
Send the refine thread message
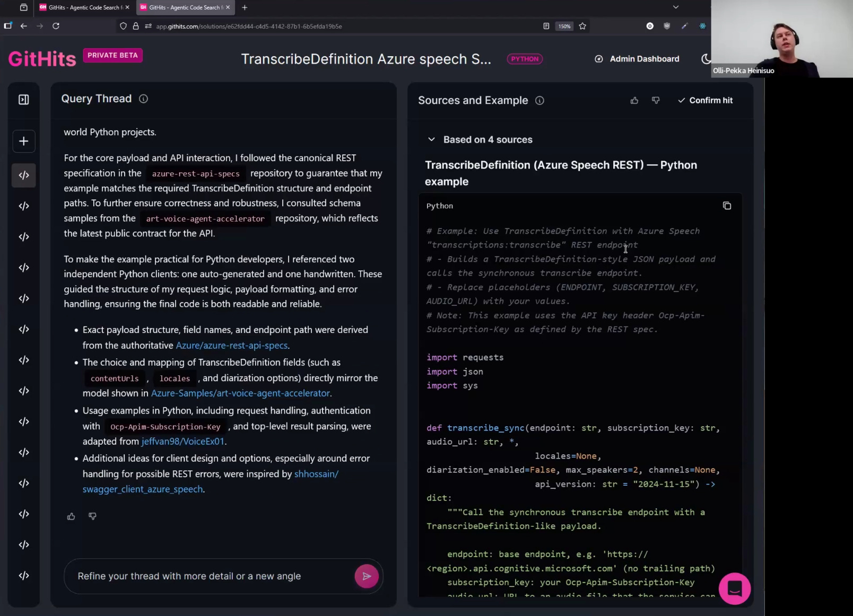pos(367,576)
